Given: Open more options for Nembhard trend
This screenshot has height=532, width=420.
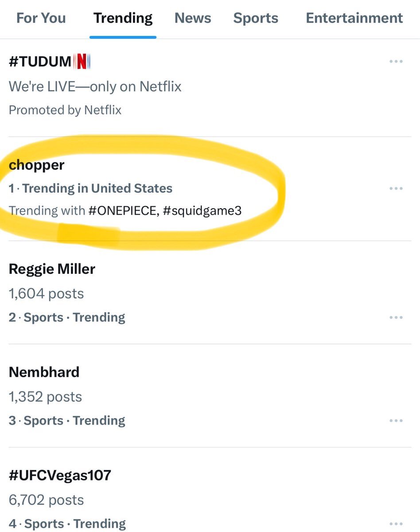Looking at the screenshot, I should pyautogui.click(x=396, y=421).
